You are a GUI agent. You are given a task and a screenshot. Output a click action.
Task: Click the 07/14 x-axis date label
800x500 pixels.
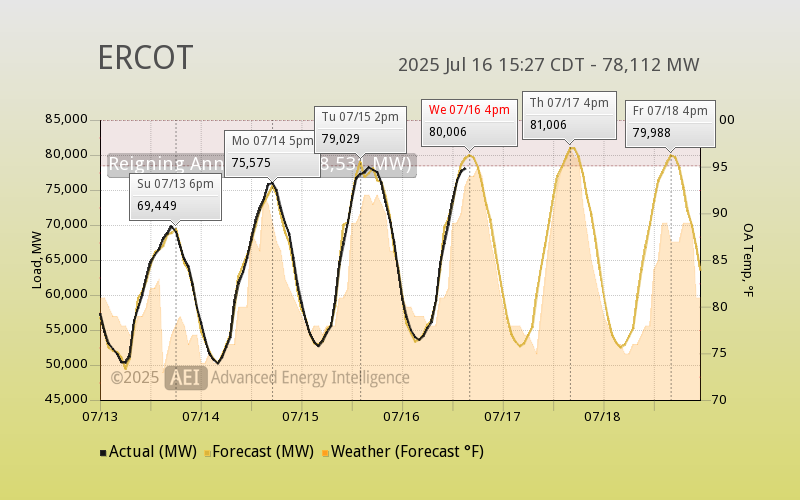(201, 417)
